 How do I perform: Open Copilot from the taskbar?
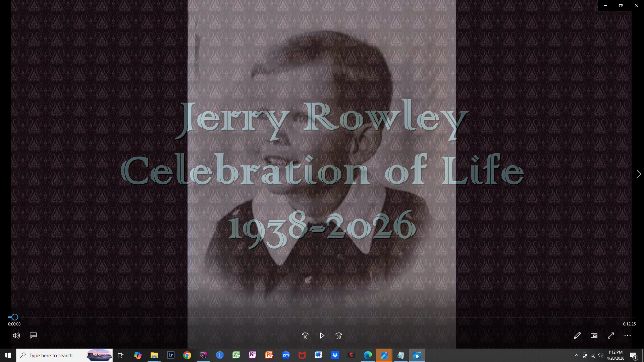(x=138, y=355)
